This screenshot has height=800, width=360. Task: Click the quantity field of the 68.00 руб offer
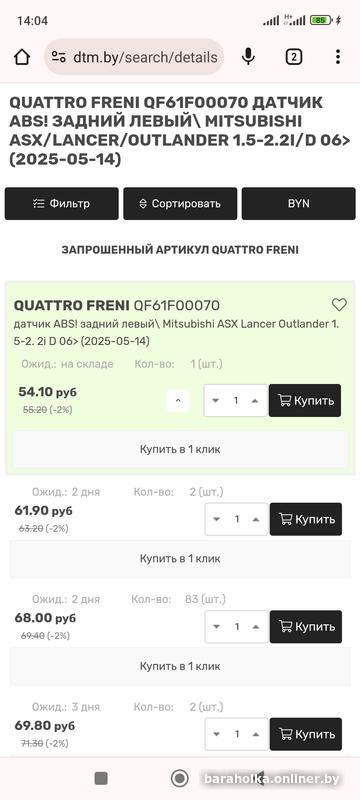coord(237,627)
